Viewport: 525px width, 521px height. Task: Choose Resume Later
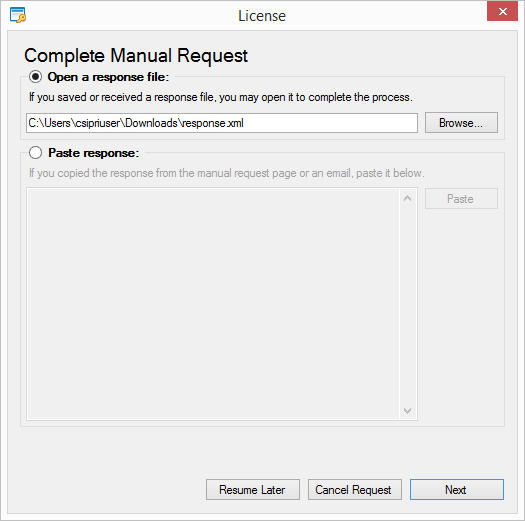point(253,490)
